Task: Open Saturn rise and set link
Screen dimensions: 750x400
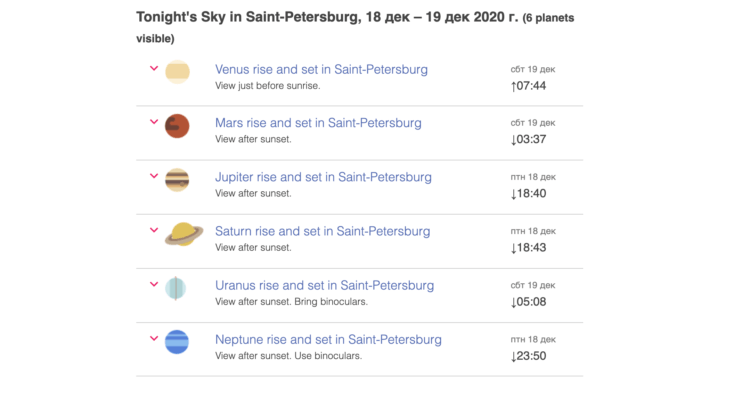Action: pyautogui.click(x=322, y=231)
